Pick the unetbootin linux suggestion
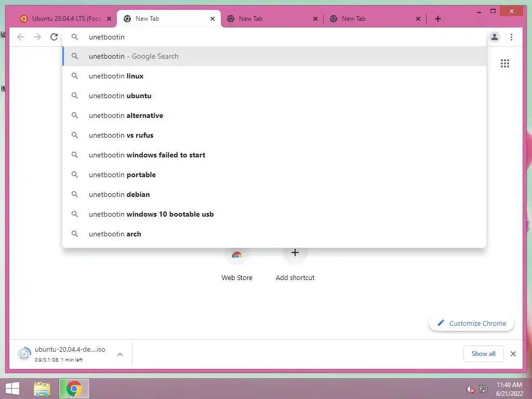 click(x=275, y=76)
